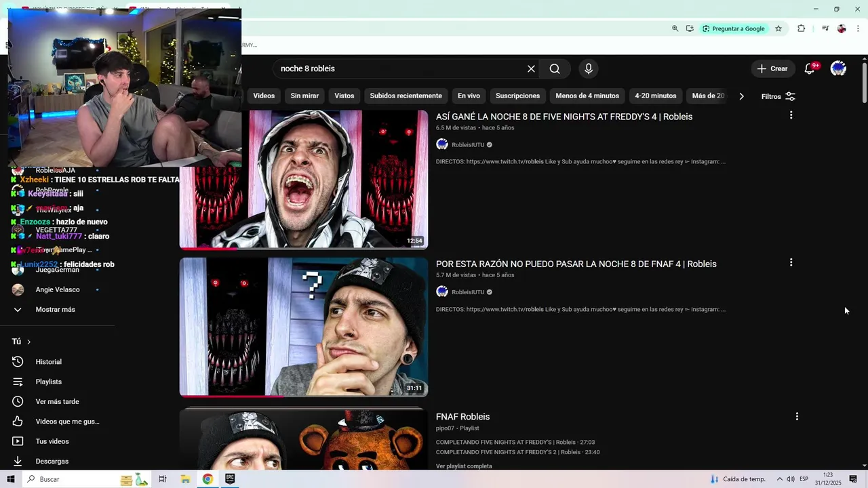The width and height of the screenshot is (868, 488).
Task: Open volume control in system tray
Action: pos(791,479)
